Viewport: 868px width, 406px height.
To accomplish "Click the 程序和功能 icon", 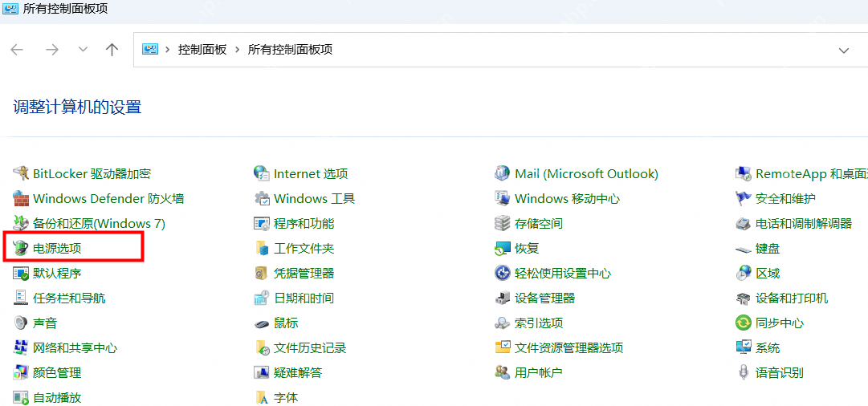I will (261, 224).
